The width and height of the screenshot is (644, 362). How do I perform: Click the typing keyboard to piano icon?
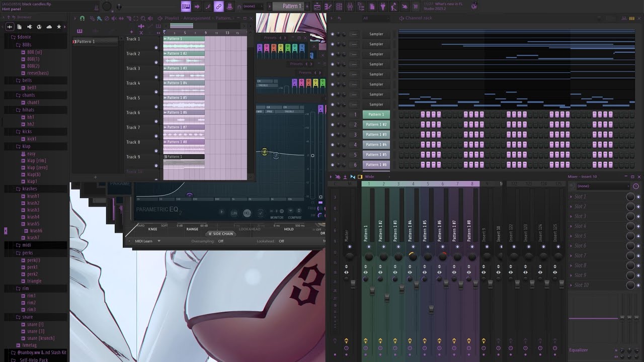pyautogui.click(x=186, y=6)
